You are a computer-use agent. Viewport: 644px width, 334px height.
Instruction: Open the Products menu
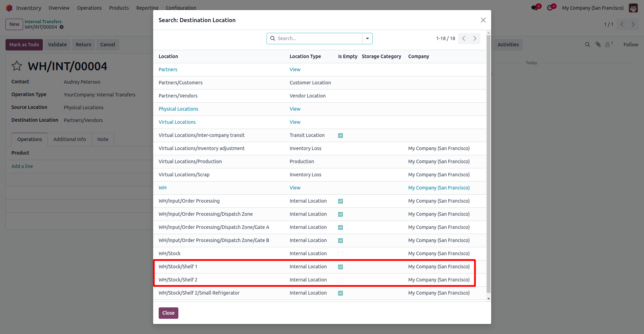(x=119, y=8)
